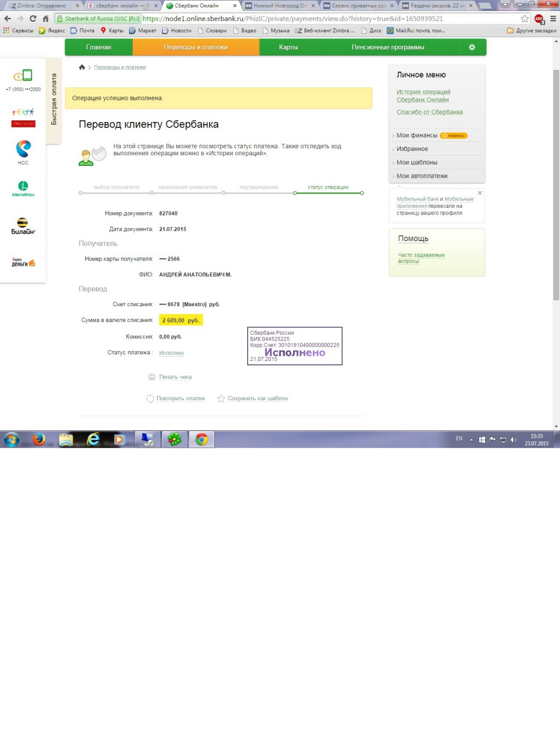Launch Firefox from the taskbar
Viewport: 560px width, 735px height.
point(39,439)
